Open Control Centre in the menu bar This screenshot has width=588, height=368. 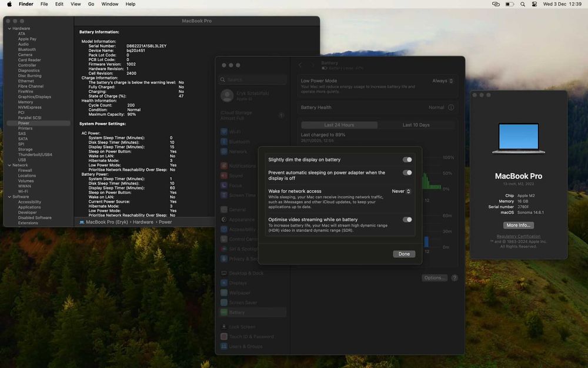click(x=534, y=4)
